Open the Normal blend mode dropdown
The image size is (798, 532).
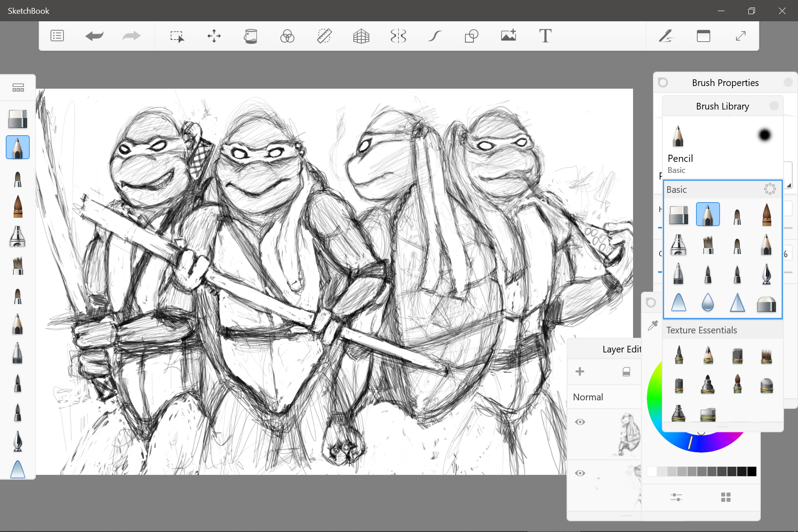pyautogui.click(x=605, y=397)
